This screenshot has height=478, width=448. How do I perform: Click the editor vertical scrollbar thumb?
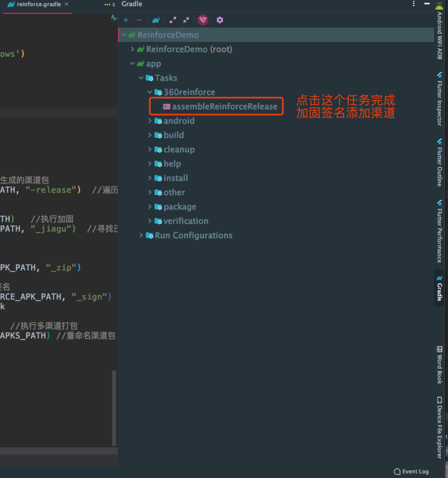(x=114, y=408)
